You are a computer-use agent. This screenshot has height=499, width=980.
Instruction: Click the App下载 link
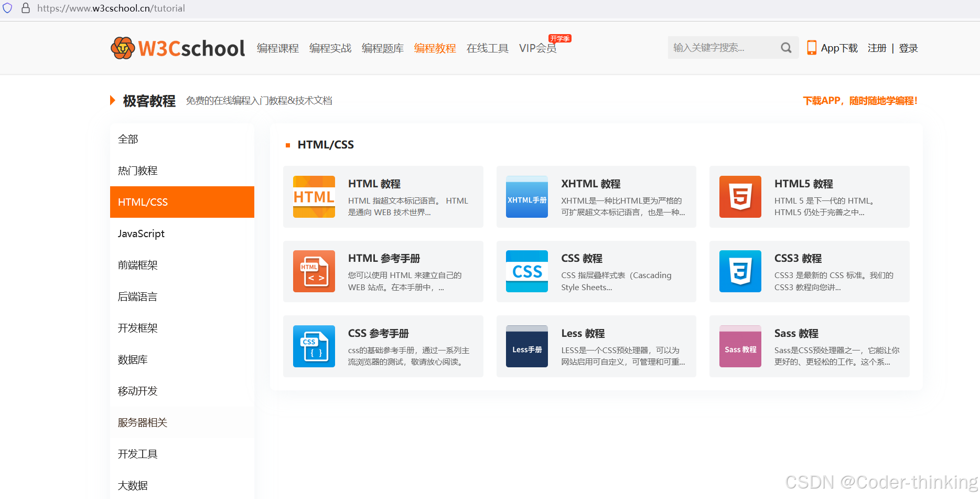click(x=839, y=48)
